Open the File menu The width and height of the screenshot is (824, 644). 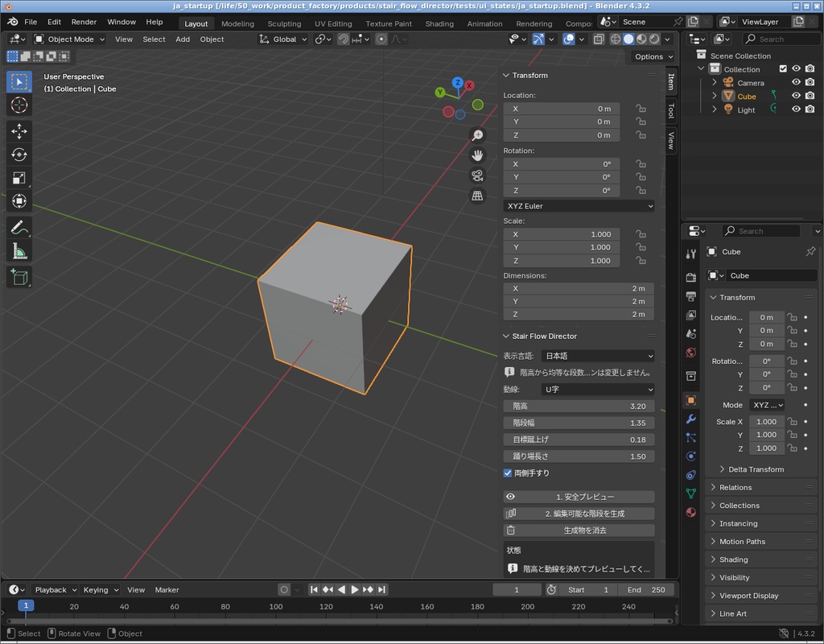(31, 22)
